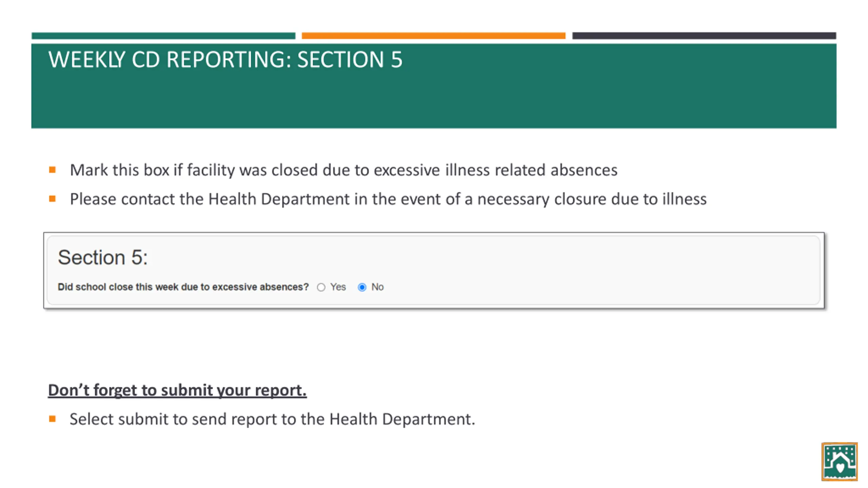Click the 'Mark this box if facility' line
The height and width of the screenshot is (488, 868).
[343, 170]
